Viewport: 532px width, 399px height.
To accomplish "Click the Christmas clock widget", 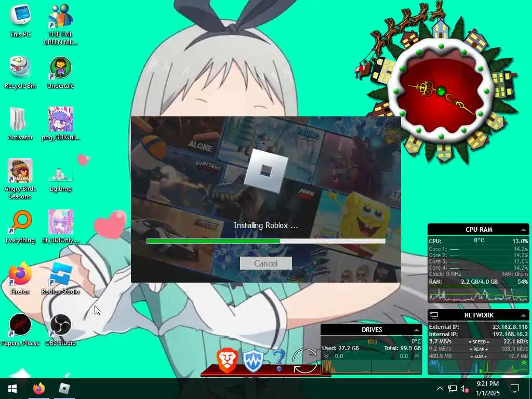I will (x=441, y=90).
